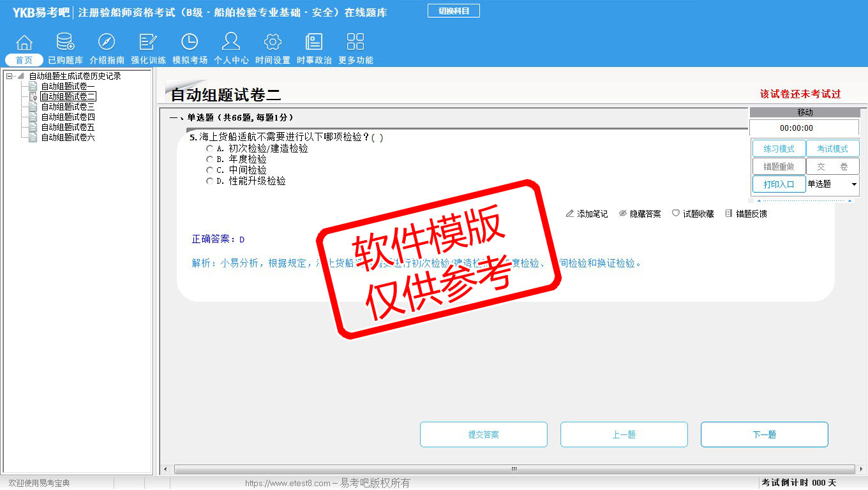This screenshot has height=490, width=868.
Task: Click the horizontal scrollbar at bottom
Action: (x=513, y=469)
